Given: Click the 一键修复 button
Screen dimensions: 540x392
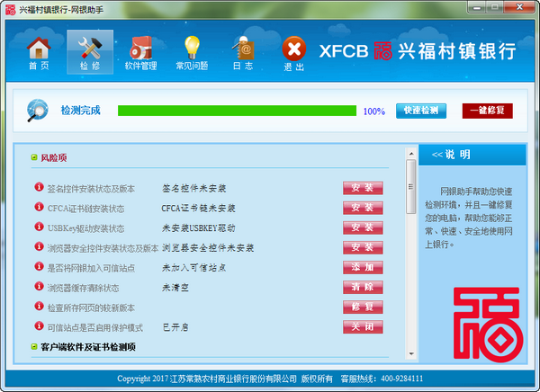Looking at the screenshot, I should coord(487,111).
